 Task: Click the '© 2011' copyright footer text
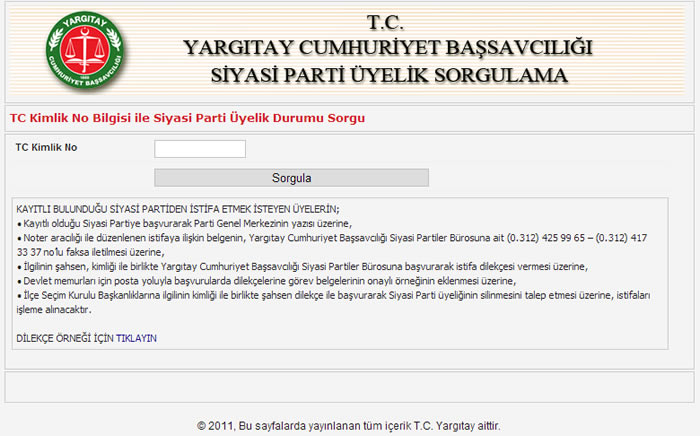[349, 426]
